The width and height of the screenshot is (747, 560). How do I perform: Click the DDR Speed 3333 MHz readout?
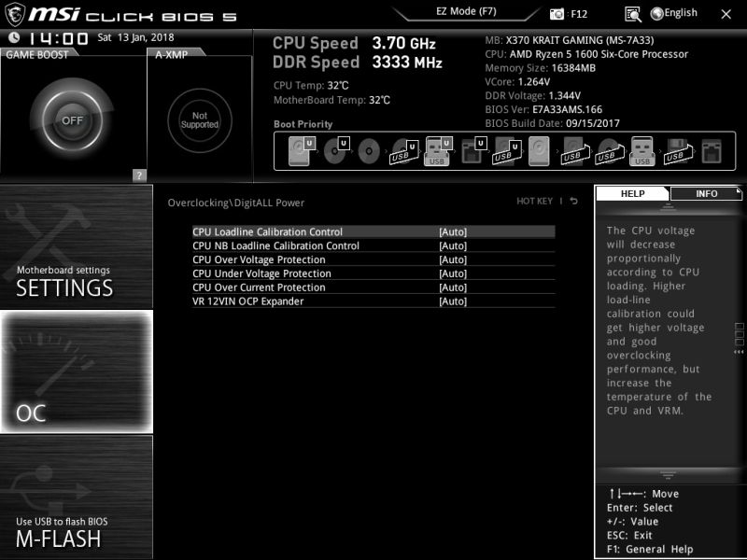point(358,62)
